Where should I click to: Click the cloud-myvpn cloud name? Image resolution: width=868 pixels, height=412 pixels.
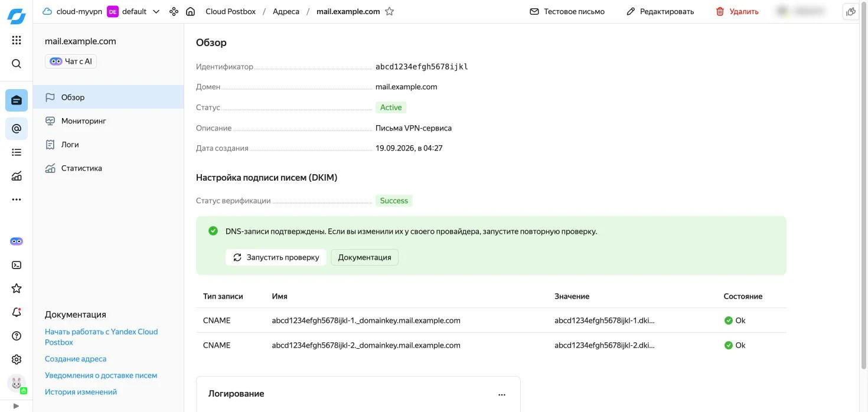click(x=79, y=11)
